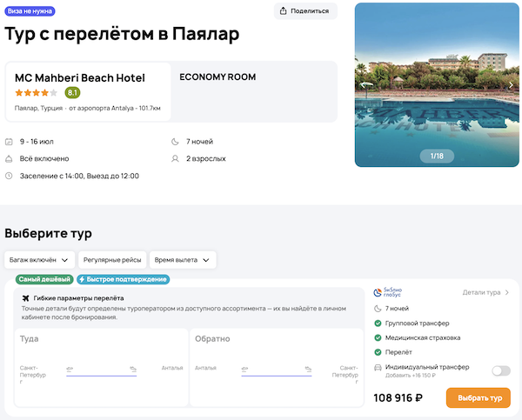
Task: Select the Регулярные рейсы filter
Action: click(111, 260)
